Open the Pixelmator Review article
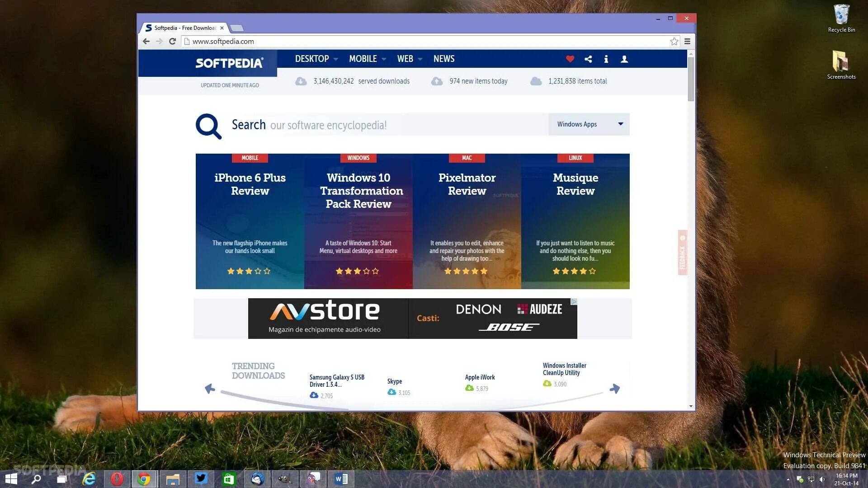This screenshot has height=488, width=868. point(467,184)
